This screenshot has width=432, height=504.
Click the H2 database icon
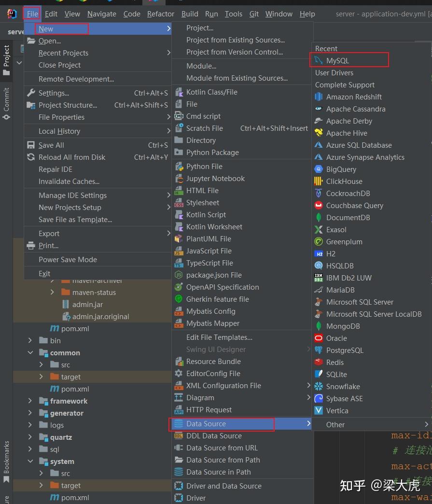[318, 254]
